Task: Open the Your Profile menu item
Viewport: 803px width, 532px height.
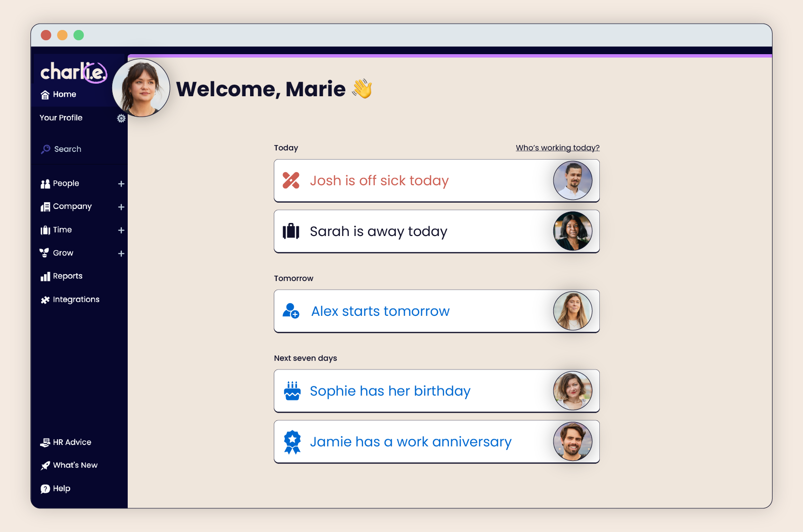Action: pos(60,118)
